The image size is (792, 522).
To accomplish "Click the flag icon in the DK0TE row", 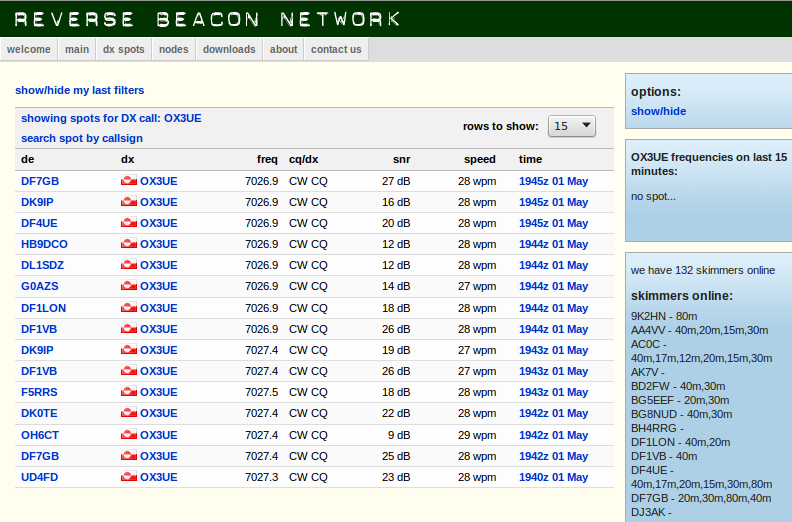I will [x=129, y=413].
